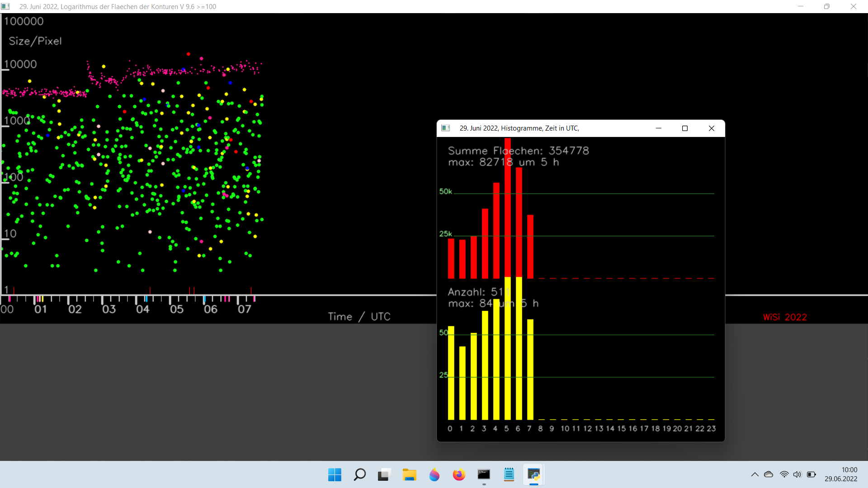Open the clock showing 10:00

click(x=849, y=470)
